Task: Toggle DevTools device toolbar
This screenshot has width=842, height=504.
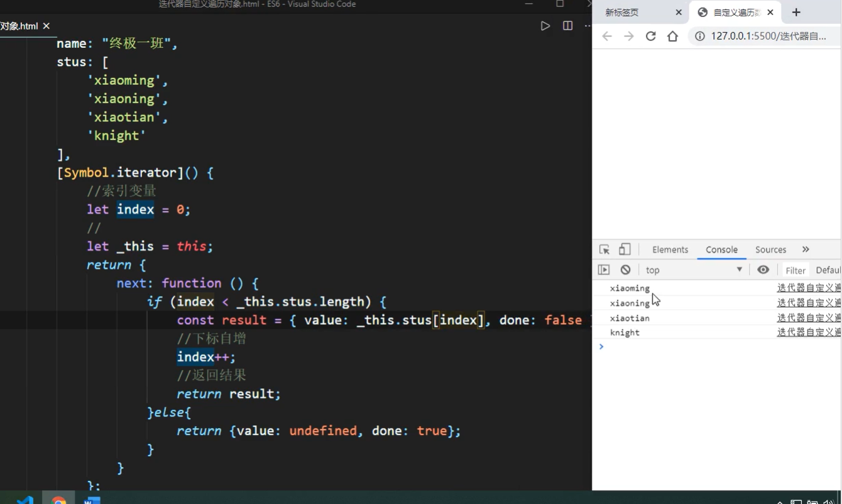Action: [x=625, y=249]
